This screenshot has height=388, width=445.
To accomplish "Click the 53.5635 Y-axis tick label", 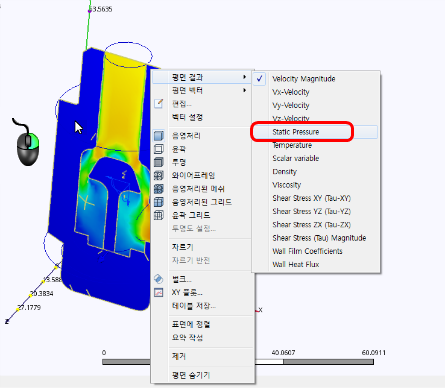I will [101, 9].
